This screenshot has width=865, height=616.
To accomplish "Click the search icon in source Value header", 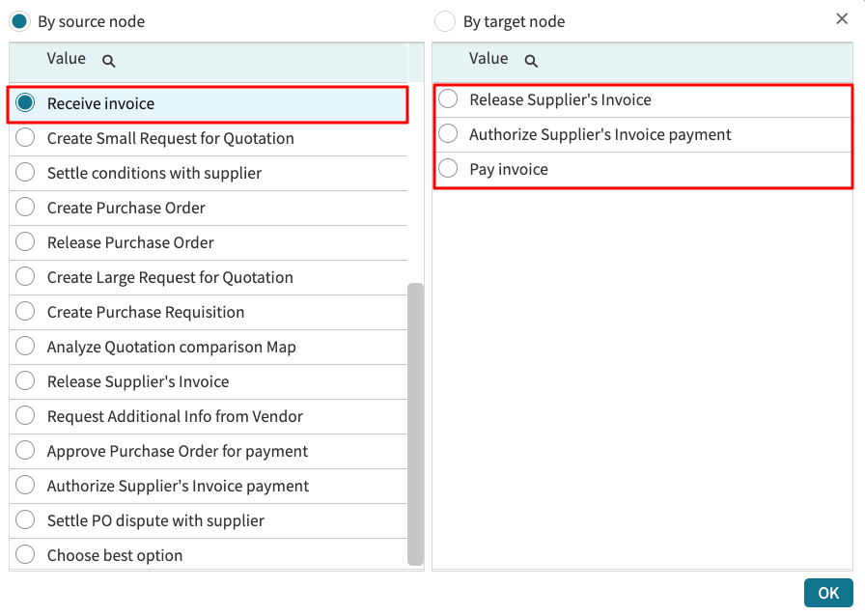I will coord(109,61).
